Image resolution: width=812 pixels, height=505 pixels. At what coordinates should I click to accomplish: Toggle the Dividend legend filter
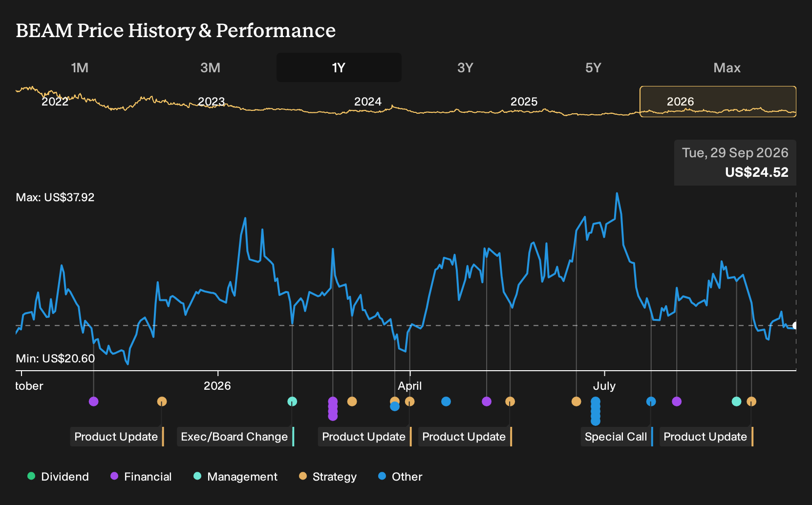point(58,477)
